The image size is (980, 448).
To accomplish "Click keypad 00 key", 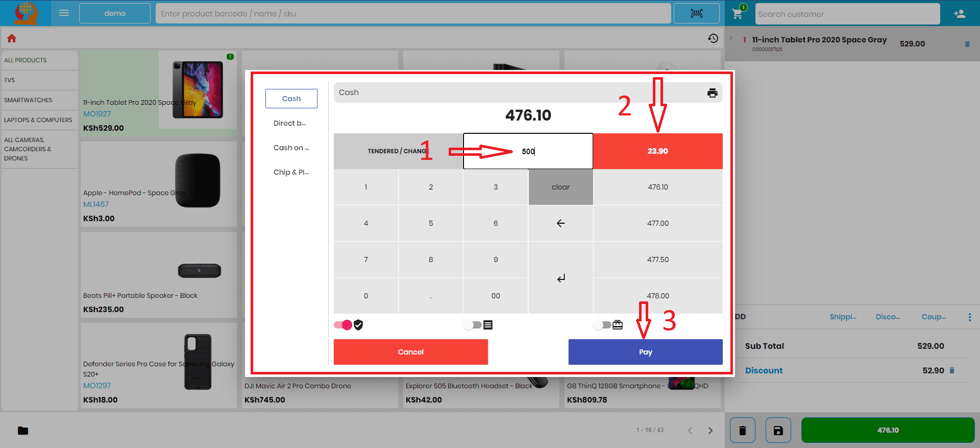I will (x=496, y=296).
